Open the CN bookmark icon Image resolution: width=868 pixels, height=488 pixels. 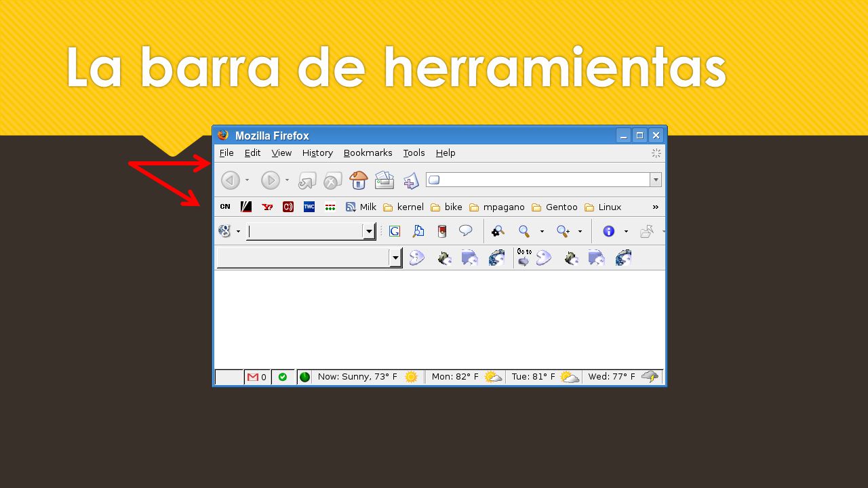[225, 207]
